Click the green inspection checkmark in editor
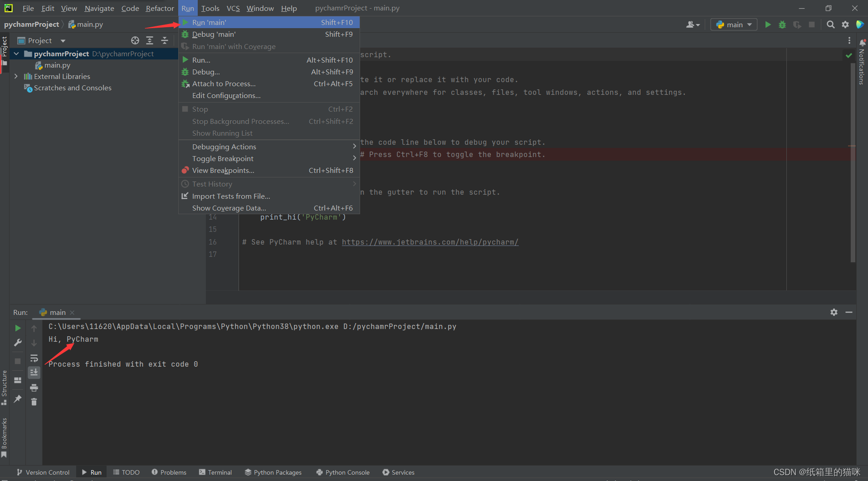Image resolution: width=868 pixels, height=481 pixels. click(x=848, y=55)
